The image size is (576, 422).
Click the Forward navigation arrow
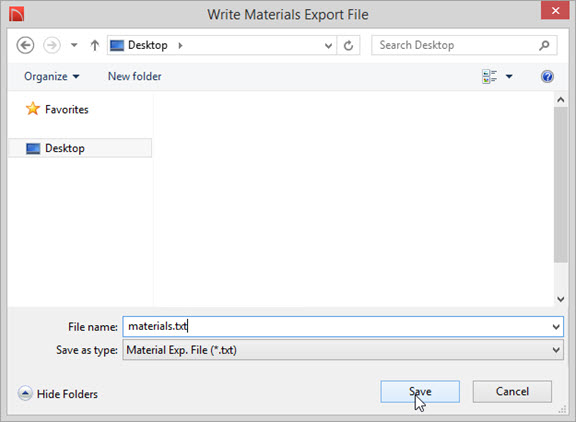point(52,46)
